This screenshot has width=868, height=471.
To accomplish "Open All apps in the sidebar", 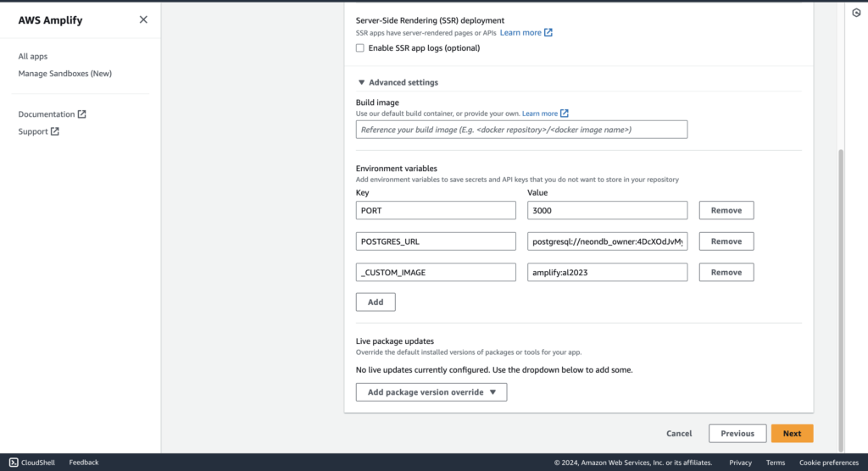I will pos(33,56).
